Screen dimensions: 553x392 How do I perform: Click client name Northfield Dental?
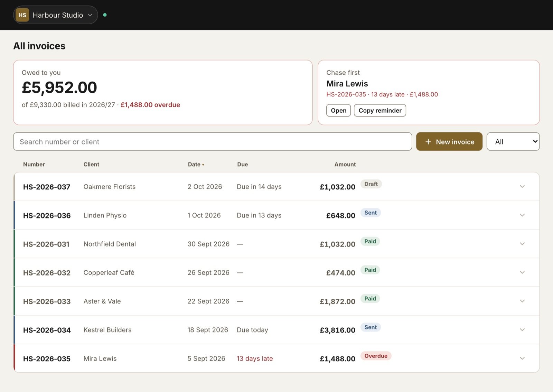click(x=110, y=244)
